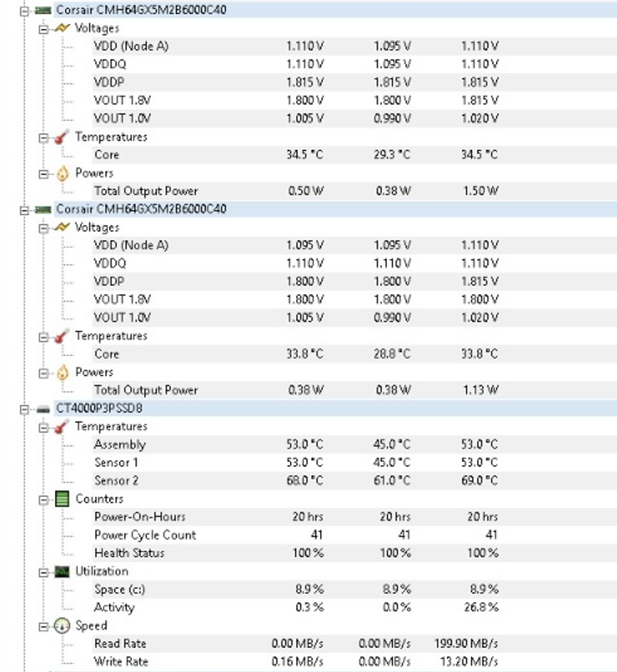The width and height of the screenshot is (617, 672).
Task: Select the Health Status row
Action: 129,553
